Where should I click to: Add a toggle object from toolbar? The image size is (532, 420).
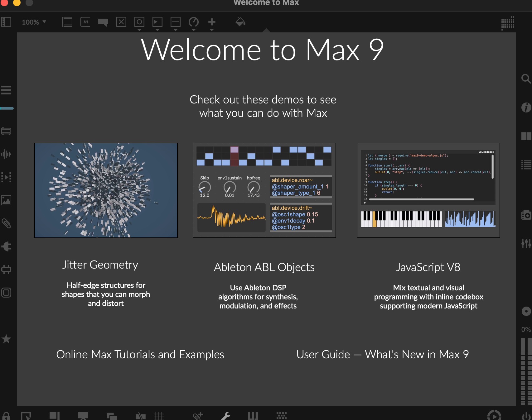(x=121, y=22)
